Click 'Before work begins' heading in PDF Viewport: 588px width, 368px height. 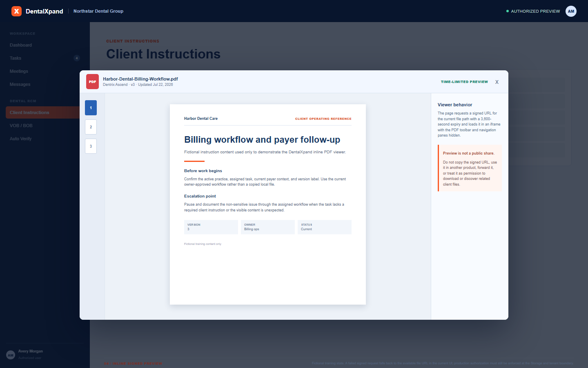point(203,171)
